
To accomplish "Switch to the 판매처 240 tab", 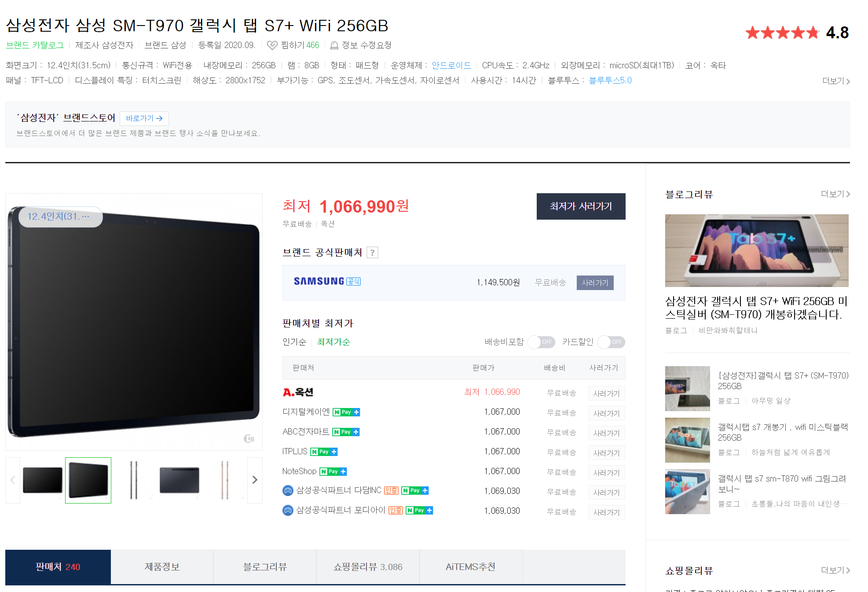I will click(x=58, y=567).
